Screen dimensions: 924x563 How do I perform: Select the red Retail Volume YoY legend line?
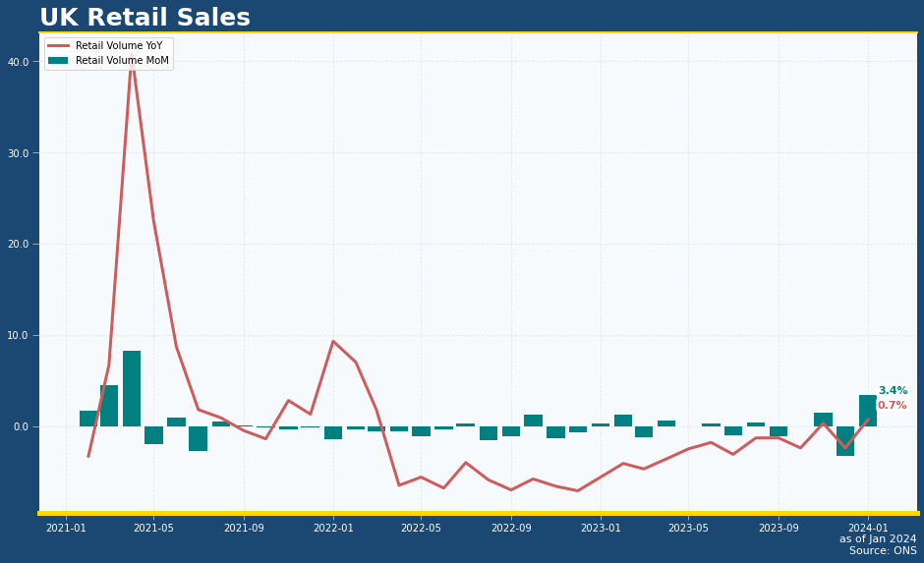click(x=58, y=46)
